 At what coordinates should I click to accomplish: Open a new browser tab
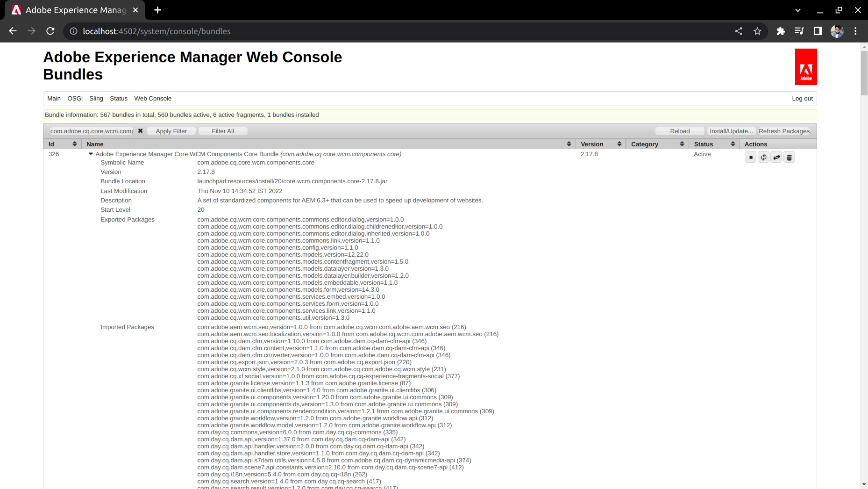click(157, 10)
